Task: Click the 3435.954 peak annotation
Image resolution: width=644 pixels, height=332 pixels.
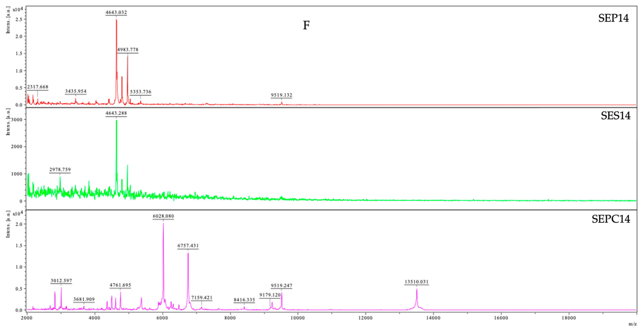Action: [76, 91]
